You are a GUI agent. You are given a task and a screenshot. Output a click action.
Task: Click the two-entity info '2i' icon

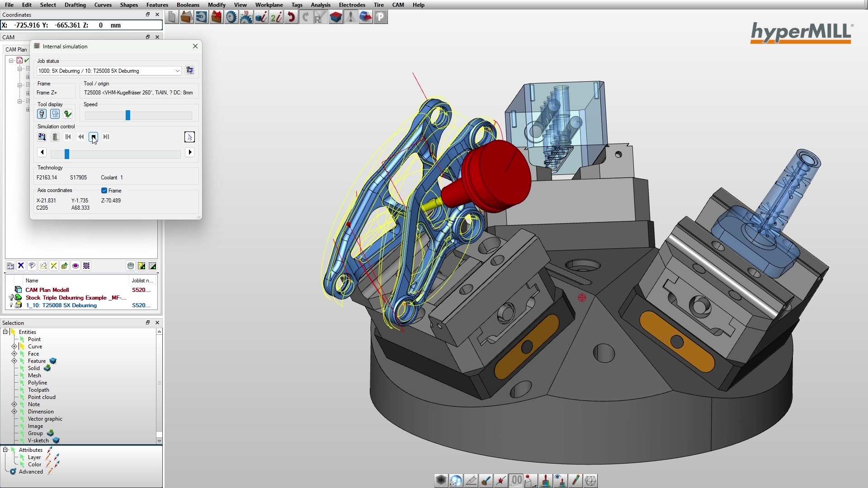[276, 17]
